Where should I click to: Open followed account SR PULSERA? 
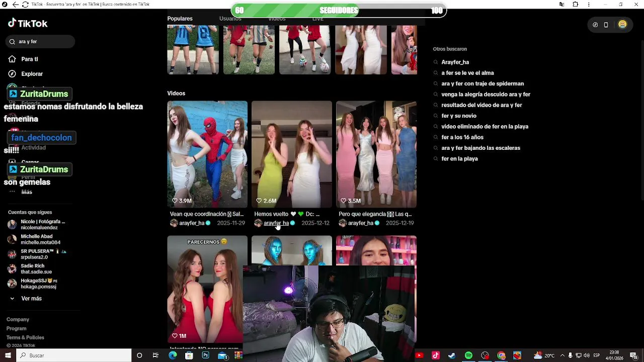[37, 254]
